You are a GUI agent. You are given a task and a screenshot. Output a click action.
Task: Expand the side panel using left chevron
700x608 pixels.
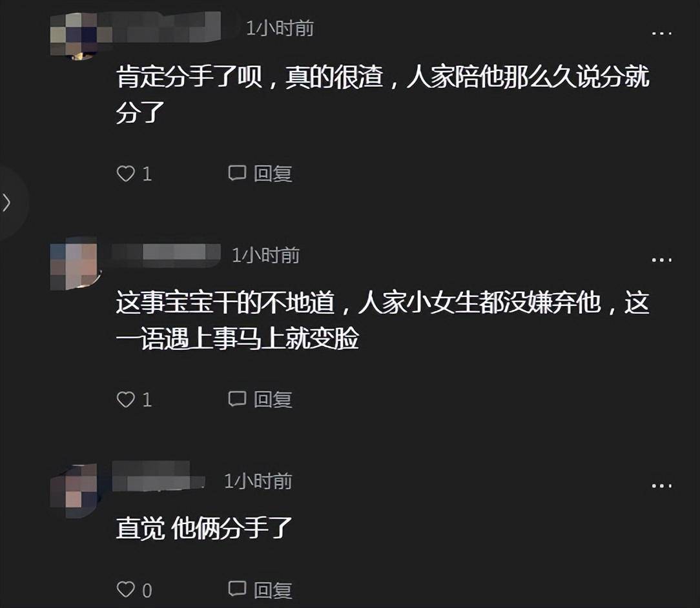point(6,203)
